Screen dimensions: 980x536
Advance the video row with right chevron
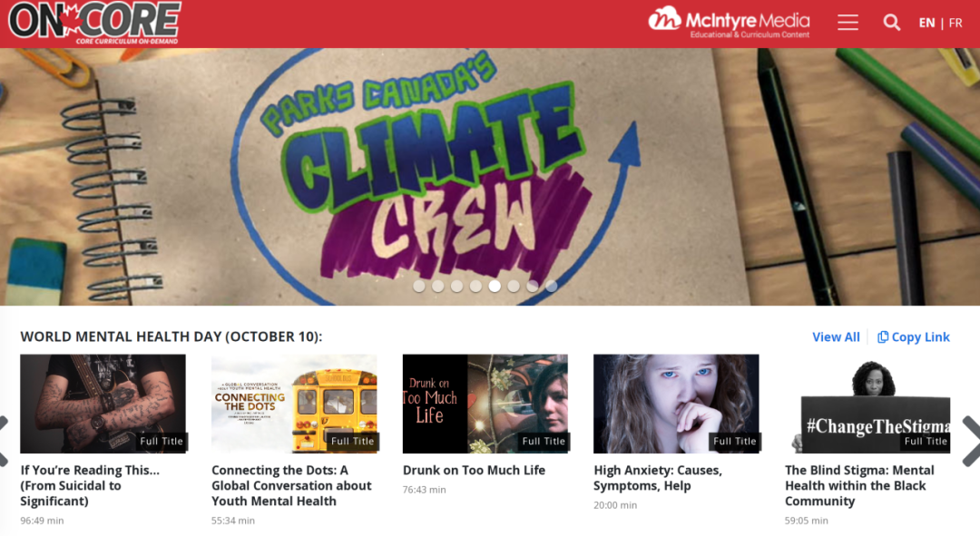tap(971, 441)
